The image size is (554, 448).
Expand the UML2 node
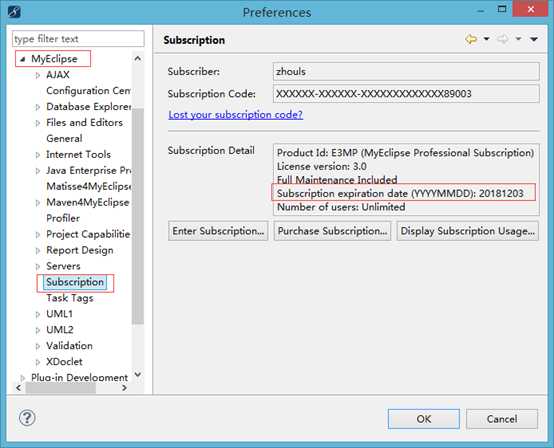coord(38,330)
